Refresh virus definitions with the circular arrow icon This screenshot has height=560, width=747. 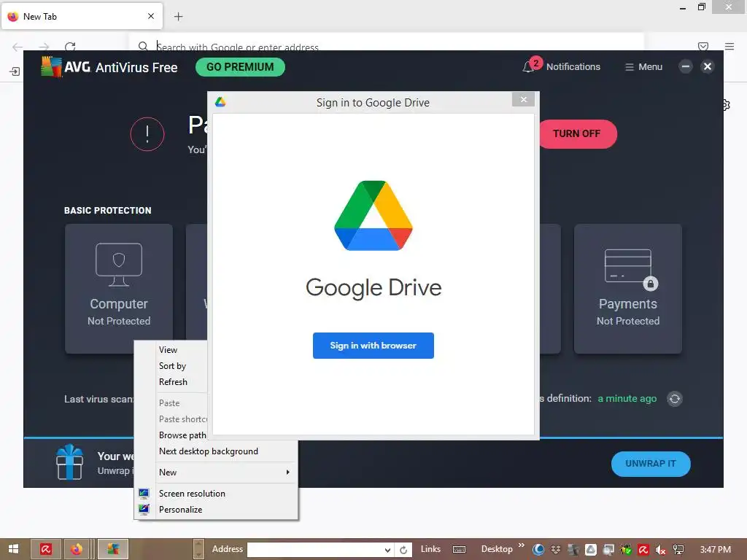pyautogui.click(x=675, y=399)
